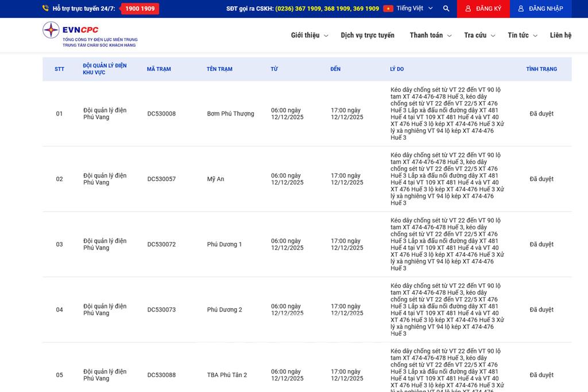Expand the Tra cứu menu
The width and height of the screenshot is (588, 392).
(x=479, y=35)
